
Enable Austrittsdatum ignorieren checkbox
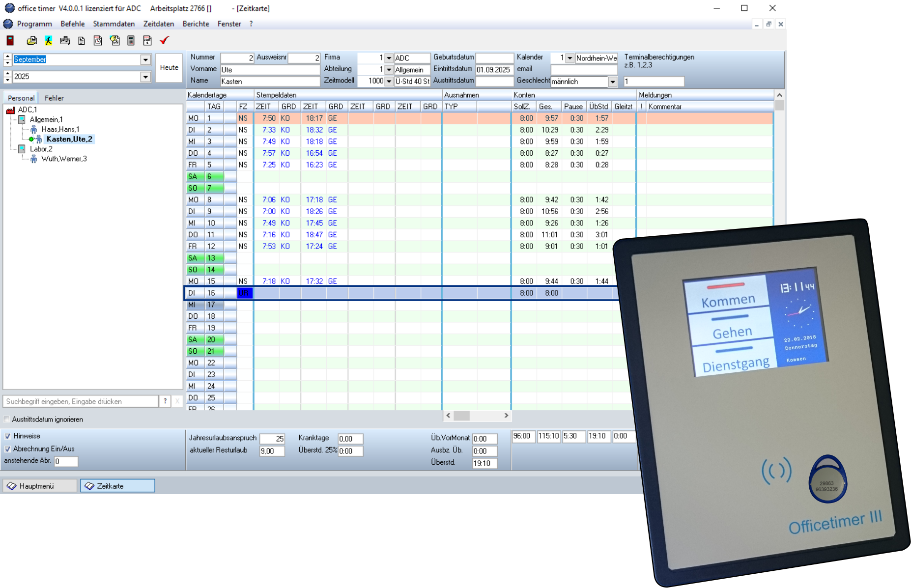click(x=7, y=420)
